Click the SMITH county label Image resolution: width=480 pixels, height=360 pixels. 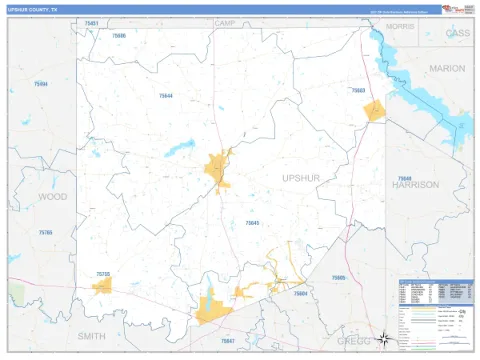point(92,336)
